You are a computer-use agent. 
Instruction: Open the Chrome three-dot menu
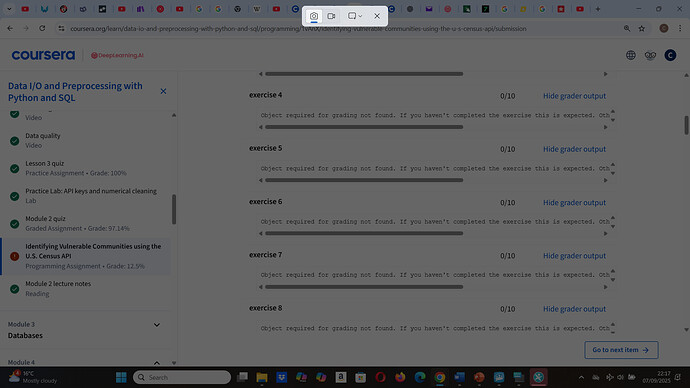pos(680,28)
